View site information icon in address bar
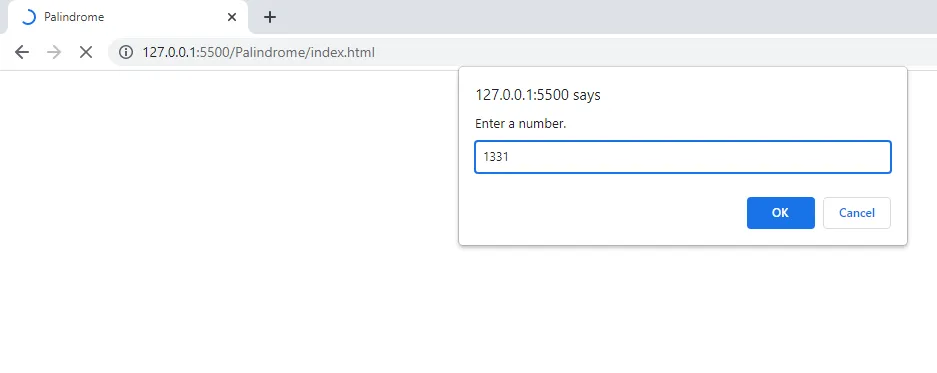 pyautogui.click(x=125, y=53)
